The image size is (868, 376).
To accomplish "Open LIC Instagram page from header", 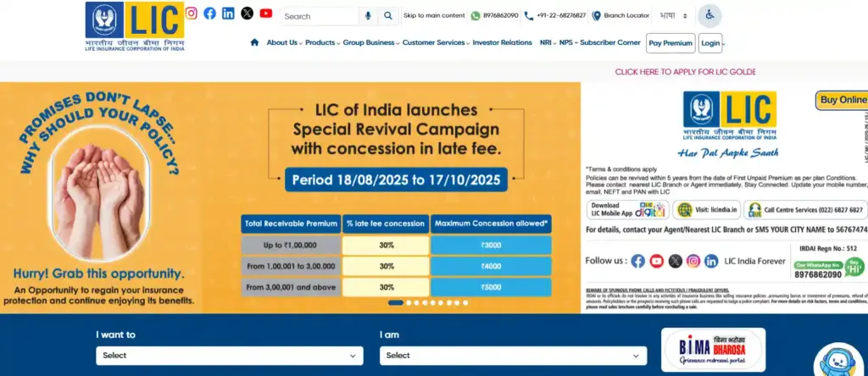I will click(x=192, y=14).
